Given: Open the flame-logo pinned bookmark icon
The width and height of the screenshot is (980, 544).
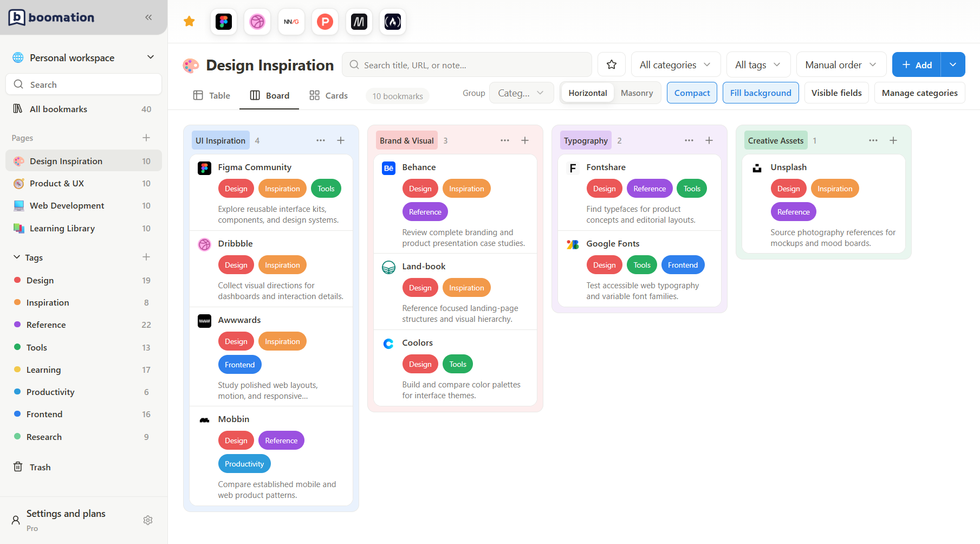Looking at the screenshot, I should [x=393, y=22].
